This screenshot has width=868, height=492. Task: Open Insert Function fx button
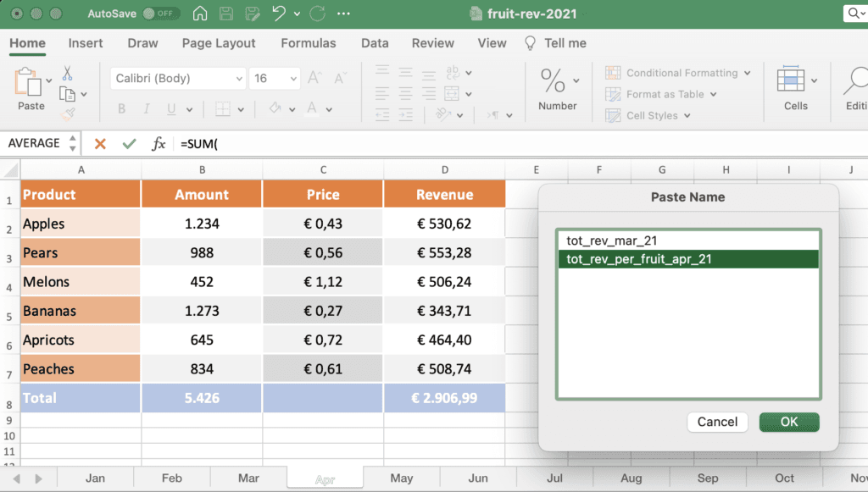(x=159, y=144)
